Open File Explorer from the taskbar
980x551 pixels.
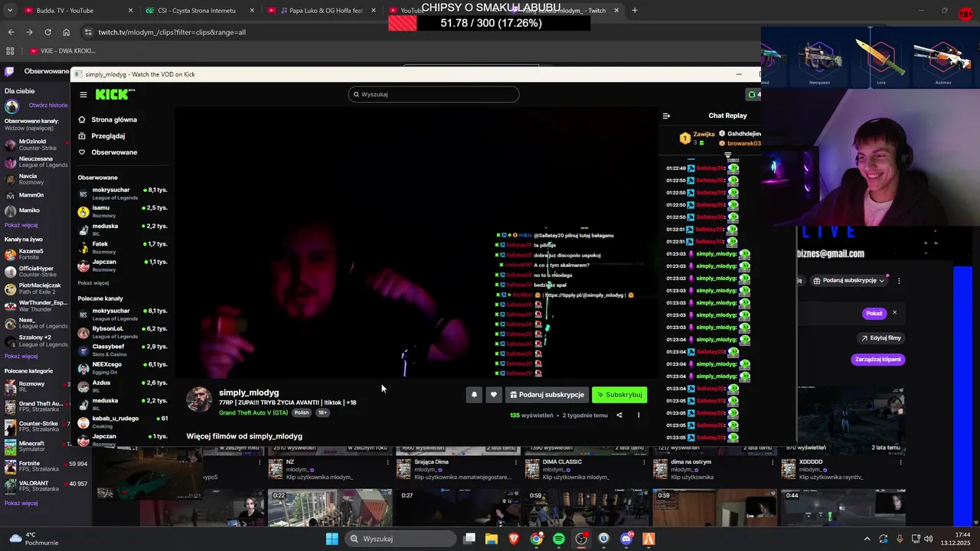[x=492, y=539]
